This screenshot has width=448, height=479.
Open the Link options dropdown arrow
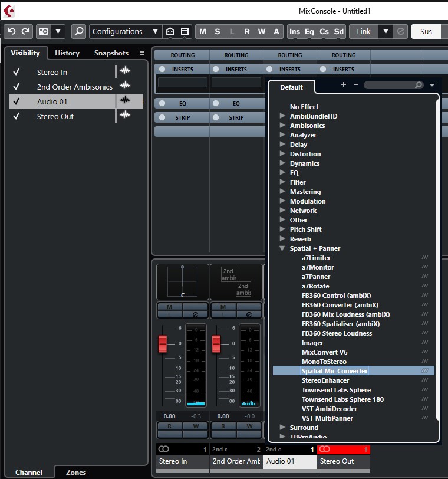(386, 32)
